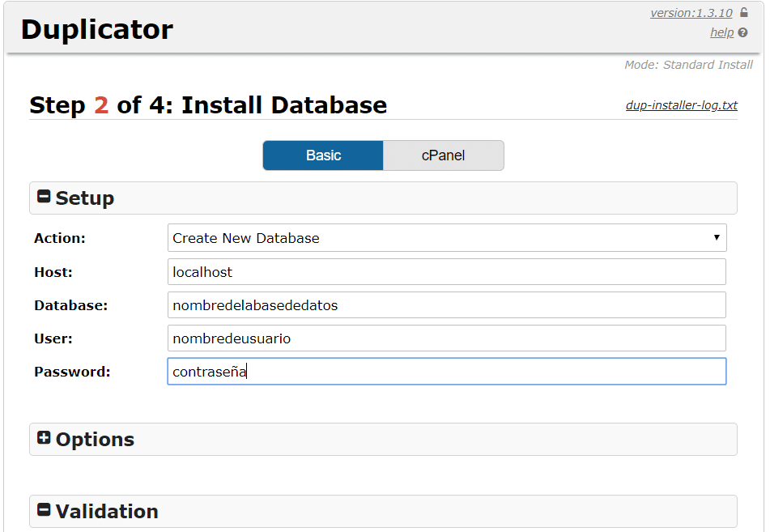Click the User: label
The image size is (770, 532).
tap(53, 338)
